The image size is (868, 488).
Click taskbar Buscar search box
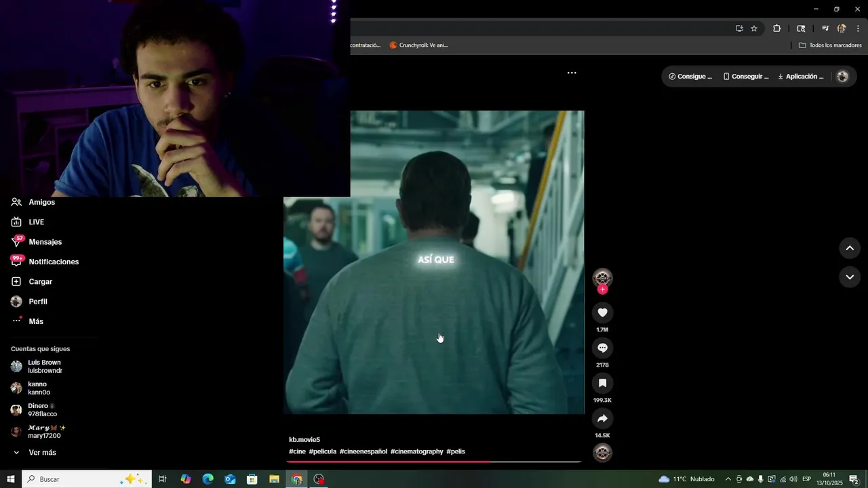[x=87, y=479]
